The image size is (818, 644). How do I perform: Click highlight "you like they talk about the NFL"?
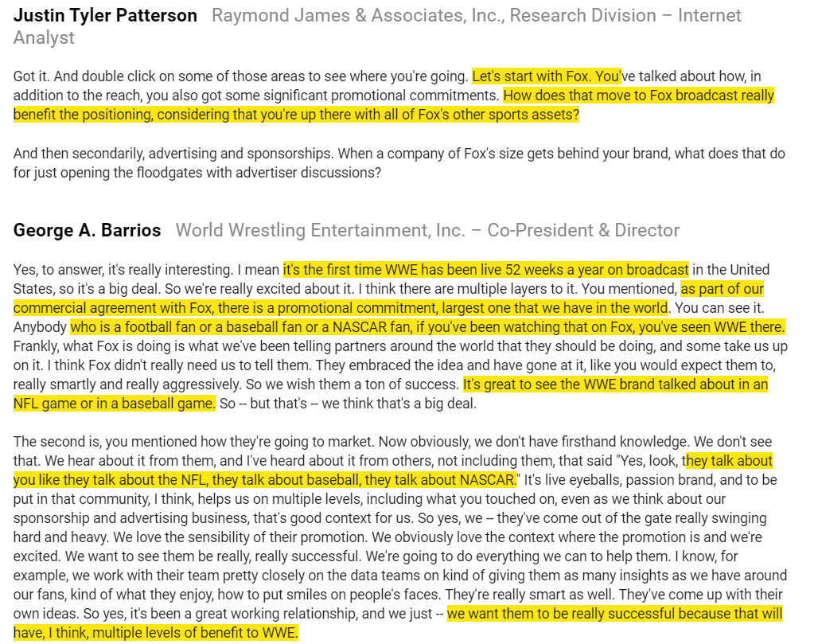pyautogui.click(x=111, y=480)
